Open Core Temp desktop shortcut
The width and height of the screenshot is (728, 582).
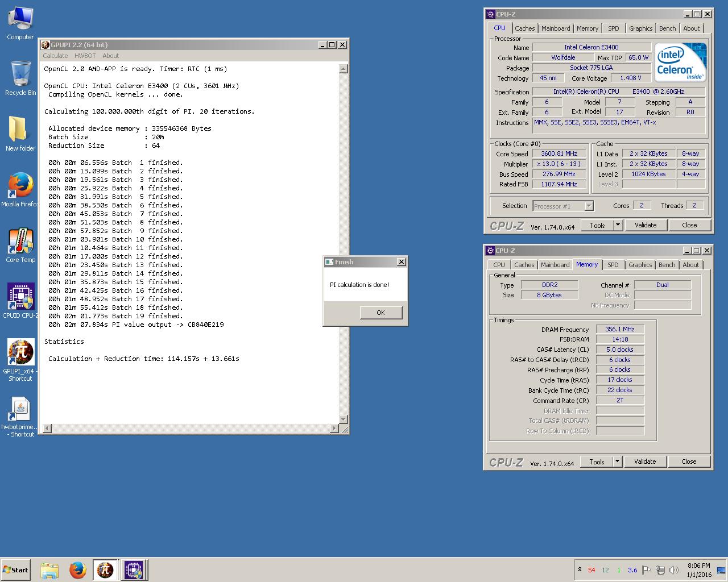point(20,245)
